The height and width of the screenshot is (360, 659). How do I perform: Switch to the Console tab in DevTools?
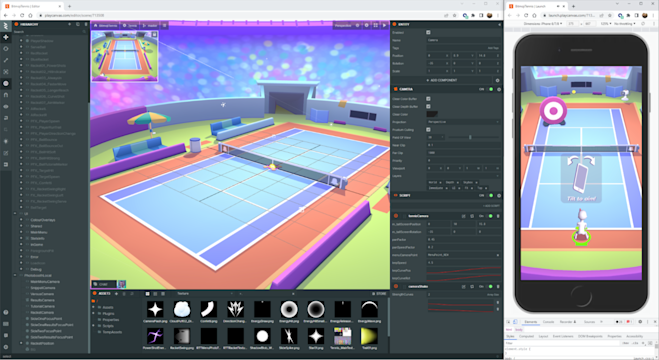pyautogui.click(x=548, y=322)
